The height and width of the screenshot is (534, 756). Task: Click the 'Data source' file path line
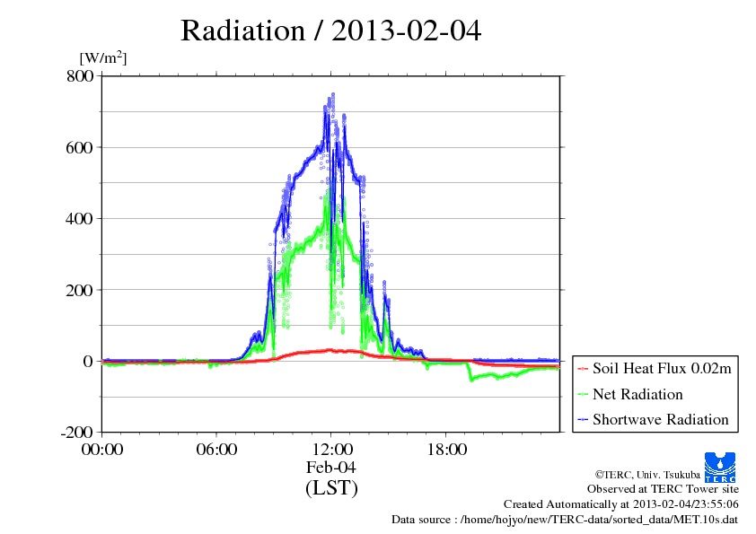tap(565, 520)
